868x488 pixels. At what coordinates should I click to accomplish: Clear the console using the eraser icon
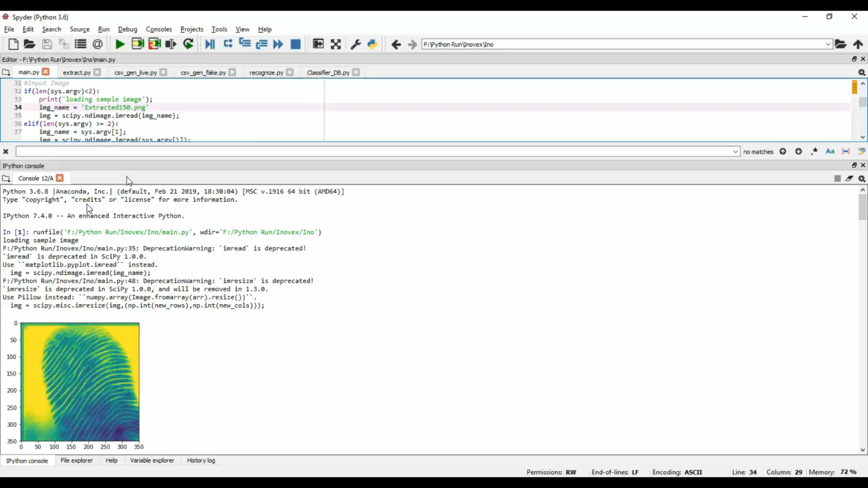point(850,178)
